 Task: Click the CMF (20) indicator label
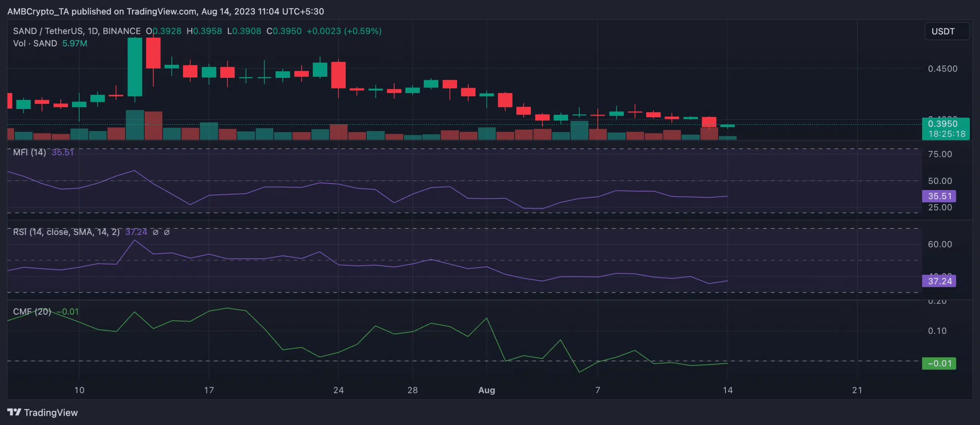coord(32,312)
